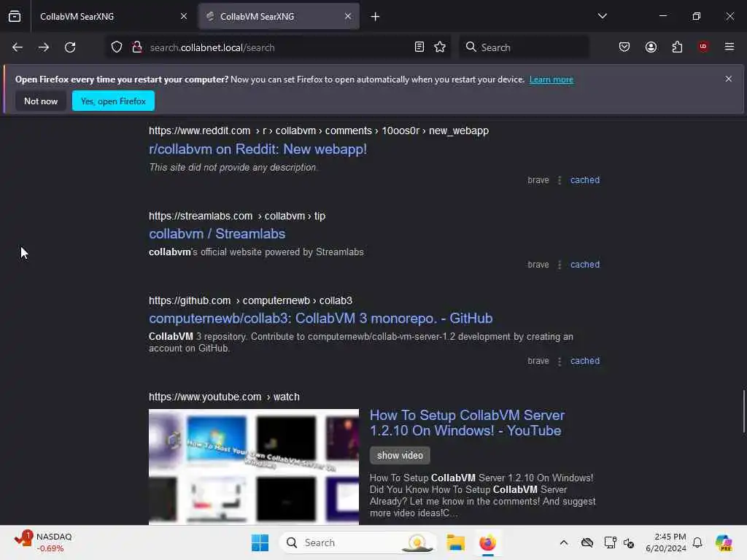Viewport: 747px width, 560px height.
Task: Bookmark this page with star icon
Action: 440,47
